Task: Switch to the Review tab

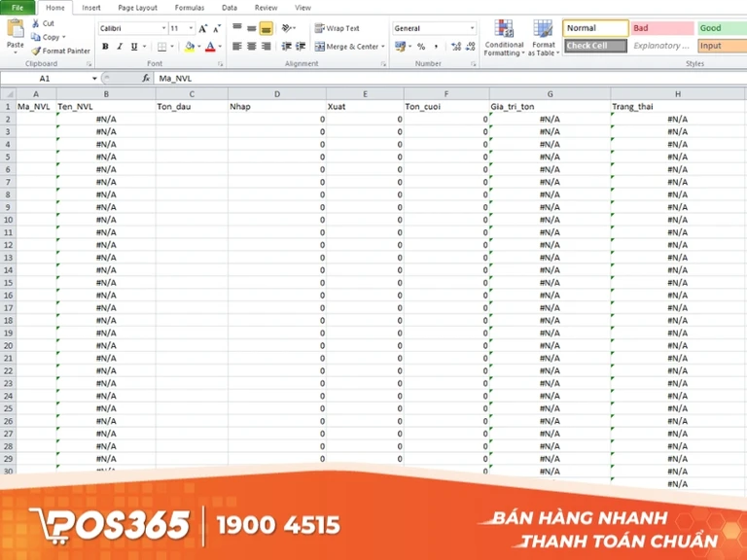Action: pos(266,8)
